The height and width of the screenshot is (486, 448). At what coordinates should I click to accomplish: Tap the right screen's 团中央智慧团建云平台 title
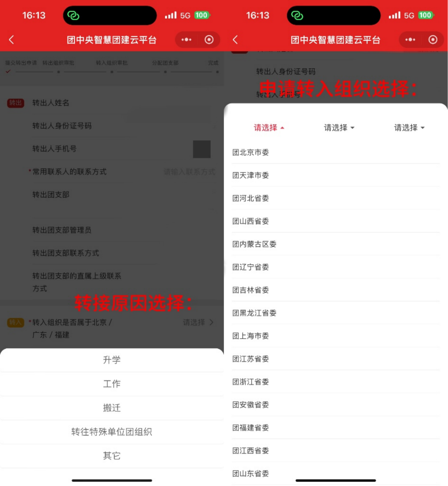point(336,40)
